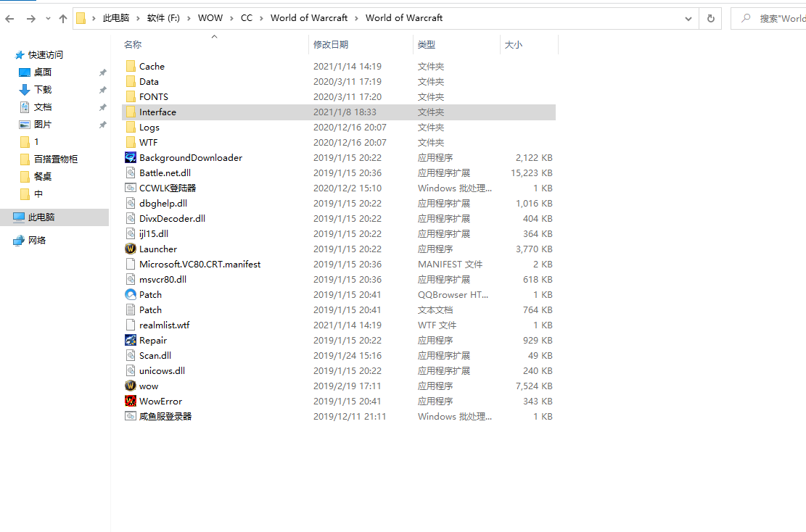Click the Repair application icon

pos(131,341)
